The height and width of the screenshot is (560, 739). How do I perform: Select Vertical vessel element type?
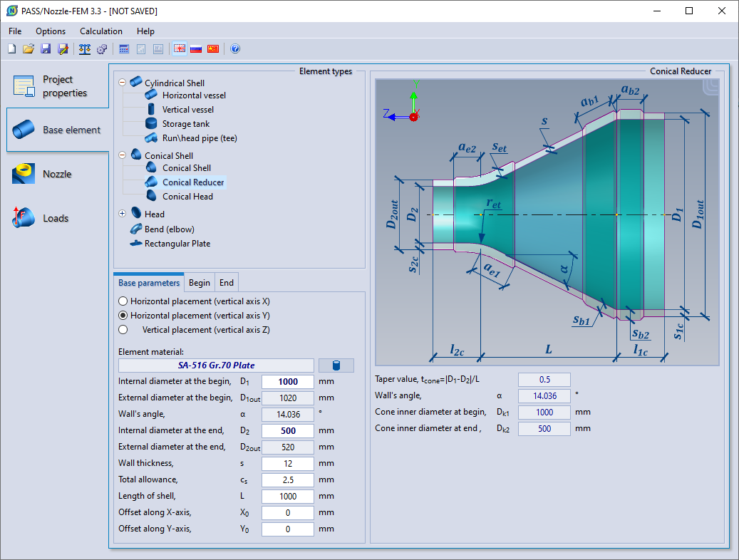(x=187, y=109)
